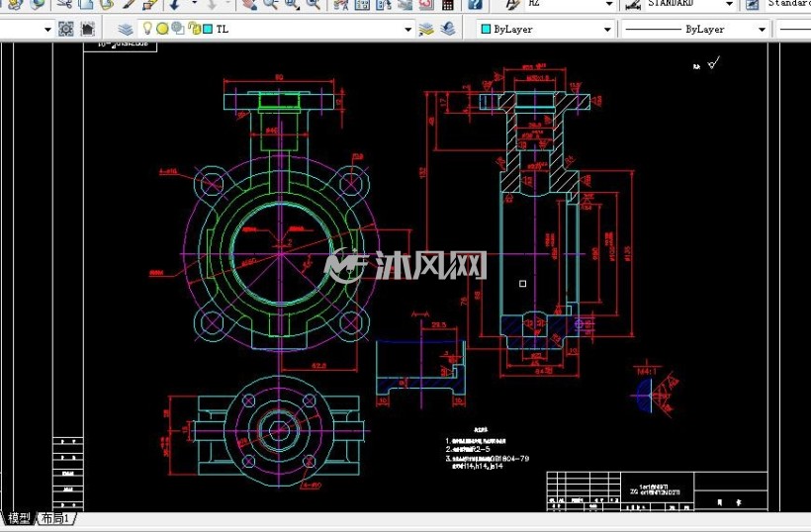This screenshot has height=532, width=811.
Task: Expand the TL layer list dropdown
Action: (x=408, y=30)
